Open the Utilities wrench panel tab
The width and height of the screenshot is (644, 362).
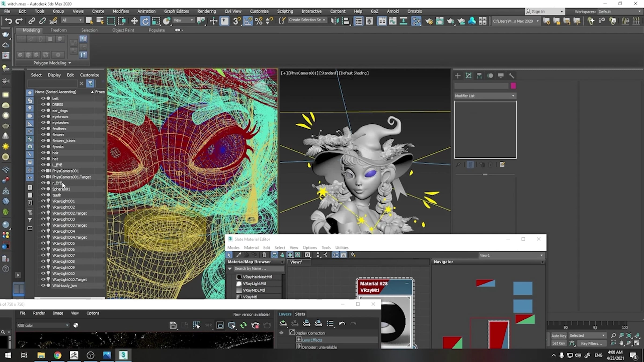click(511, 76)
